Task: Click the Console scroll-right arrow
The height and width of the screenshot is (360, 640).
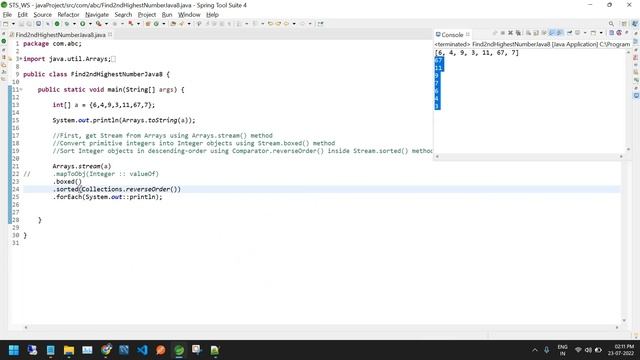Action: [x=621, y=156]
